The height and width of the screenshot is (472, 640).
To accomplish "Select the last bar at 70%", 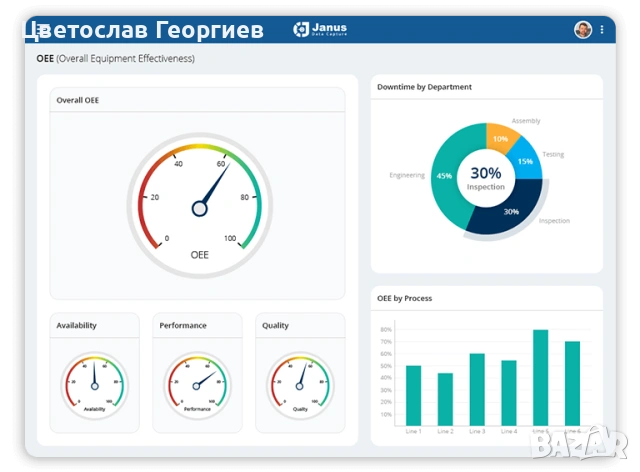I will tap(573, 383).
